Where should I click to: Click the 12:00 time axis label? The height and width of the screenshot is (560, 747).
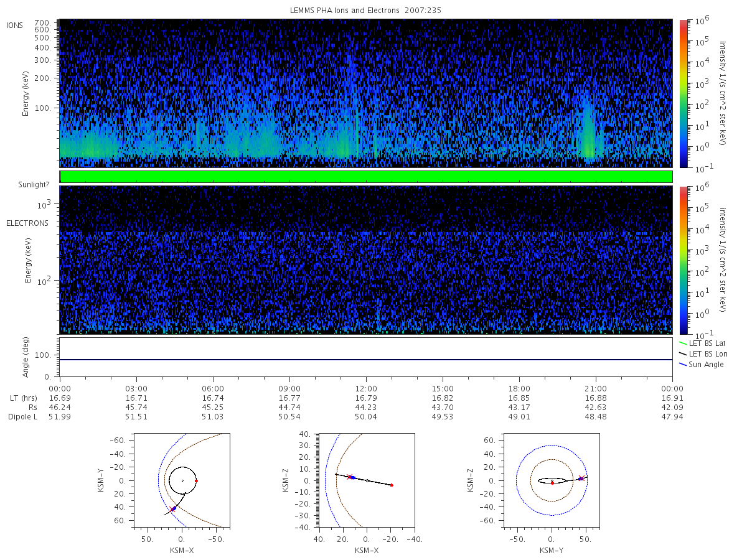(366, 388)
